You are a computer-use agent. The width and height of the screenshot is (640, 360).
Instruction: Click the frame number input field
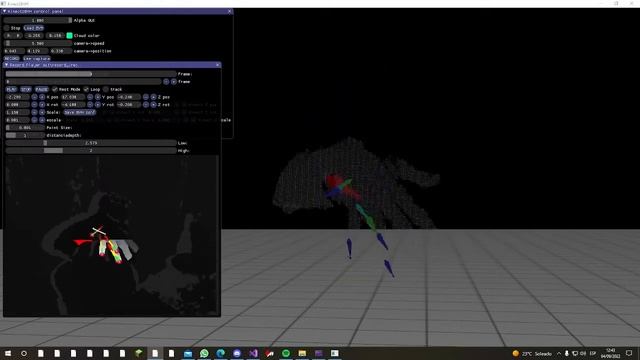(x=83, y=82)
